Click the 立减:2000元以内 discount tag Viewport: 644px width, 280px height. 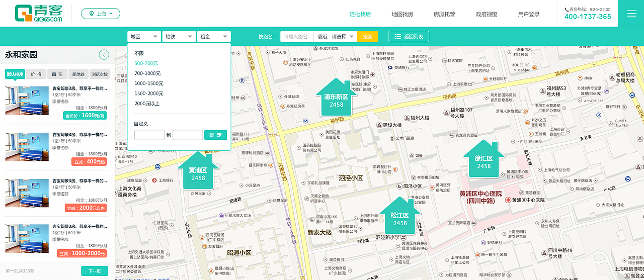86,208
